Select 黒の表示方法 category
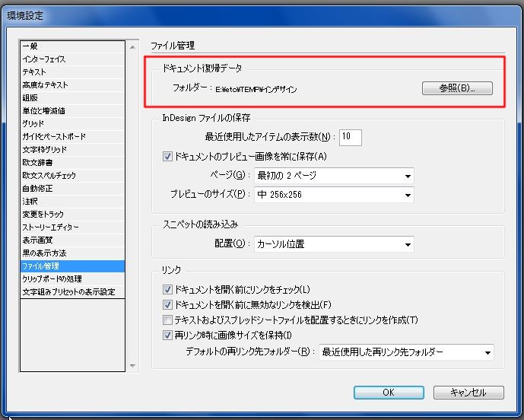Viewport: 524px width, 420px height. click(x=72, y=253)
